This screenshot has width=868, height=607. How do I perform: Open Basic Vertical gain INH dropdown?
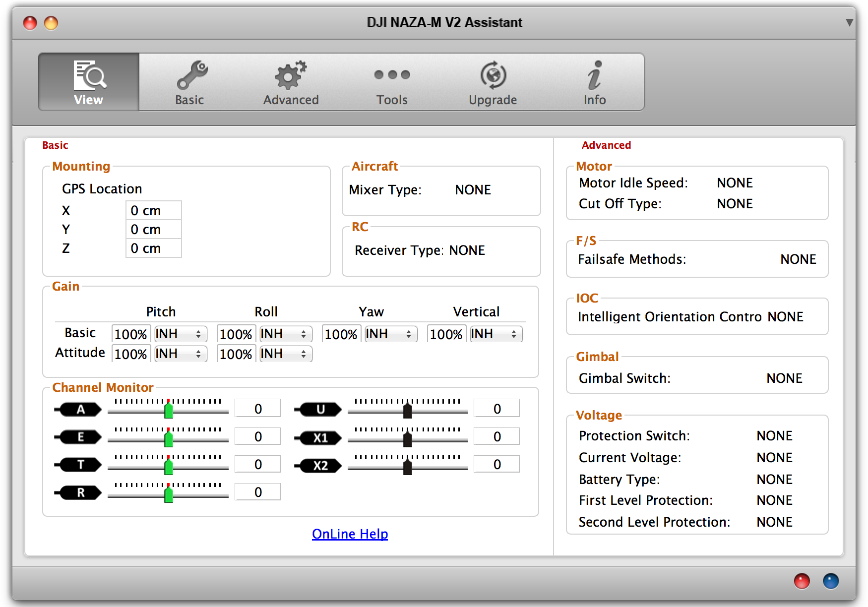pos(496,334)
